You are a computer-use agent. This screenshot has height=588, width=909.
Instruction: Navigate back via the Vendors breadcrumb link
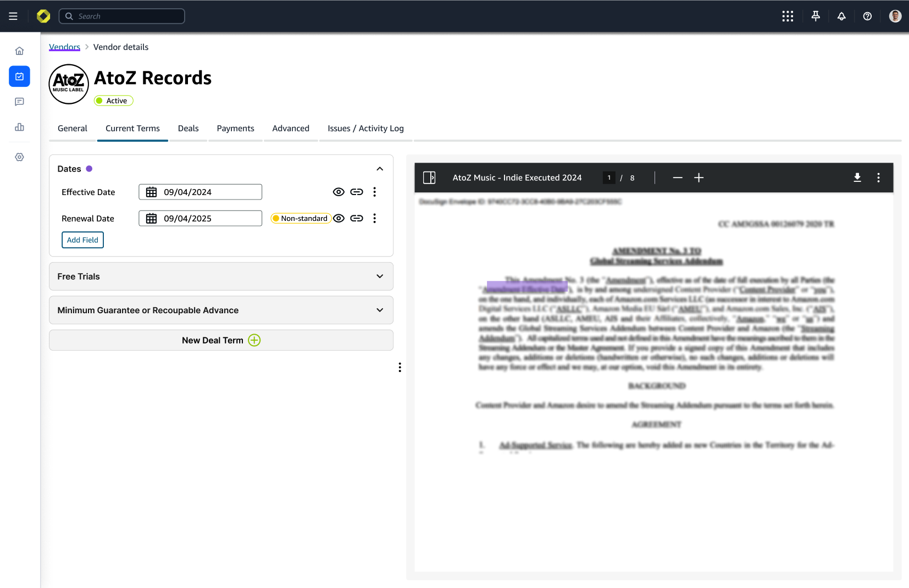64,47
